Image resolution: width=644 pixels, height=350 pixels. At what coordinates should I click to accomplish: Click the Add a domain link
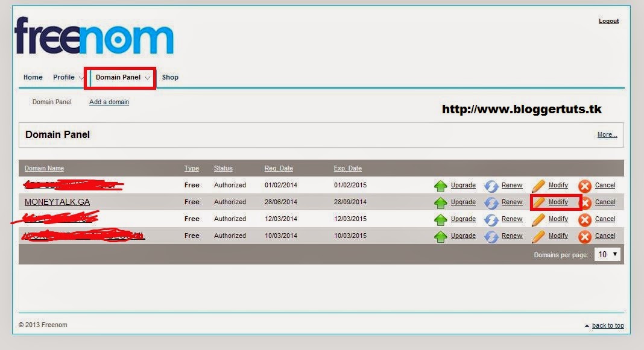109,102
